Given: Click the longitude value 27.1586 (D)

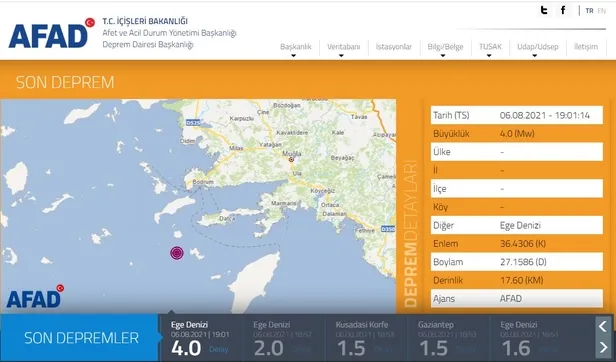Looking at the screenshot, I should point(523,262).
